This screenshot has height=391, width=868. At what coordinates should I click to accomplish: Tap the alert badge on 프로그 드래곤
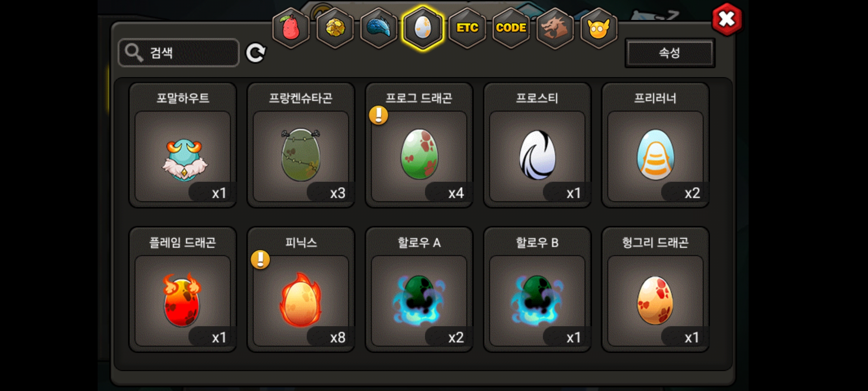(x=378, y=115)
